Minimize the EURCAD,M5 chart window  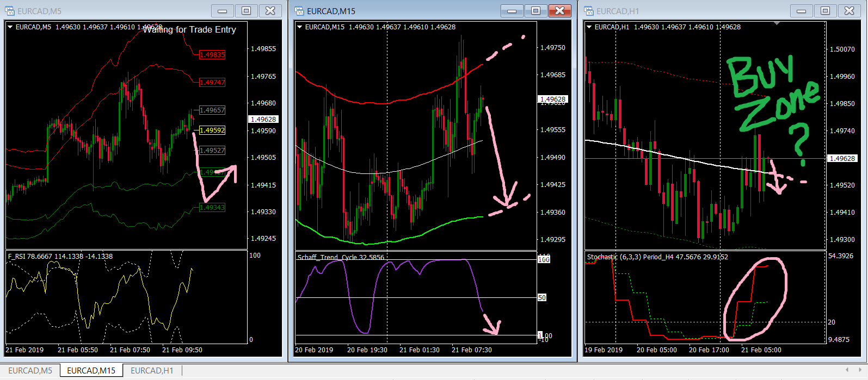[x=223, y=11]
